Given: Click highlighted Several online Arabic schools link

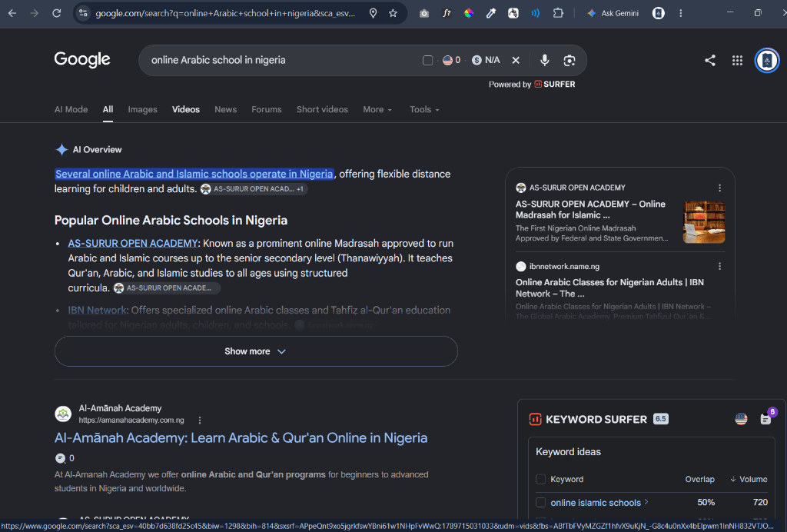Looking at the screenshot, I should click(x=194, y=174).
